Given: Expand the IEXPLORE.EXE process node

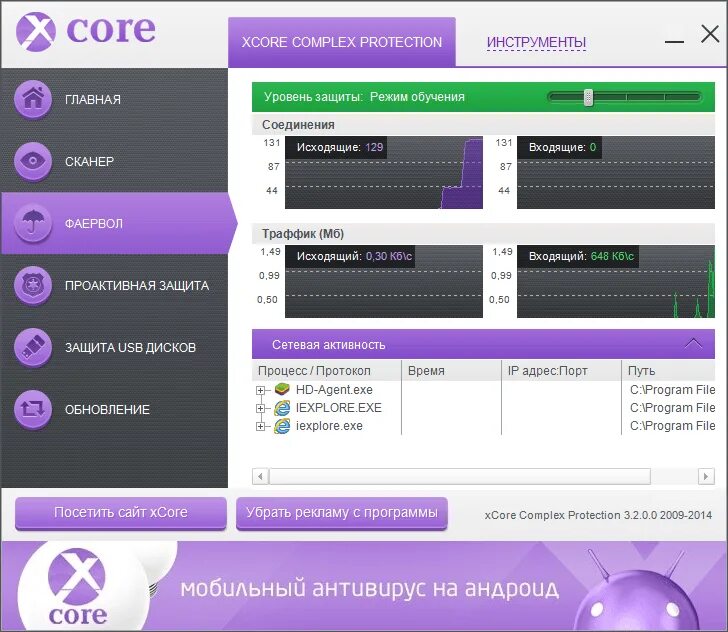Looking at the screenshot, I should pyautogui.click(x=260, y=408).
